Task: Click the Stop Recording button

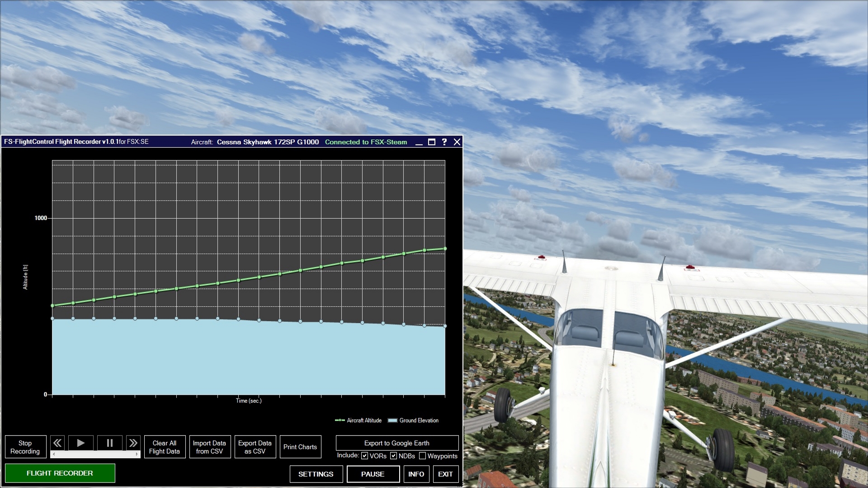Action: [26, 447]
